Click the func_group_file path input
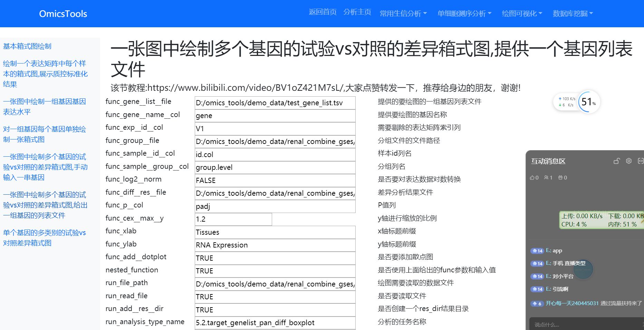Image resolution: width=644 pixels, height=330 pixels. coord(275,142)
